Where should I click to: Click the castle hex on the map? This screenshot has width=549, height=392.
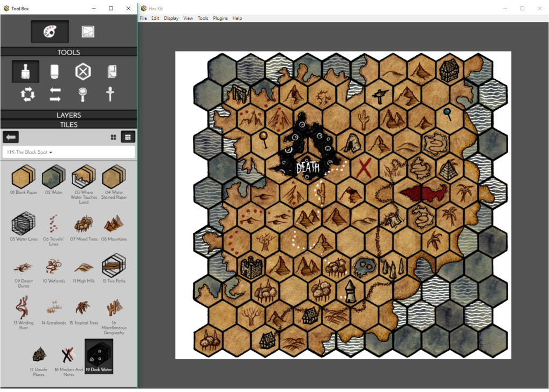click(x=251, y=268)
